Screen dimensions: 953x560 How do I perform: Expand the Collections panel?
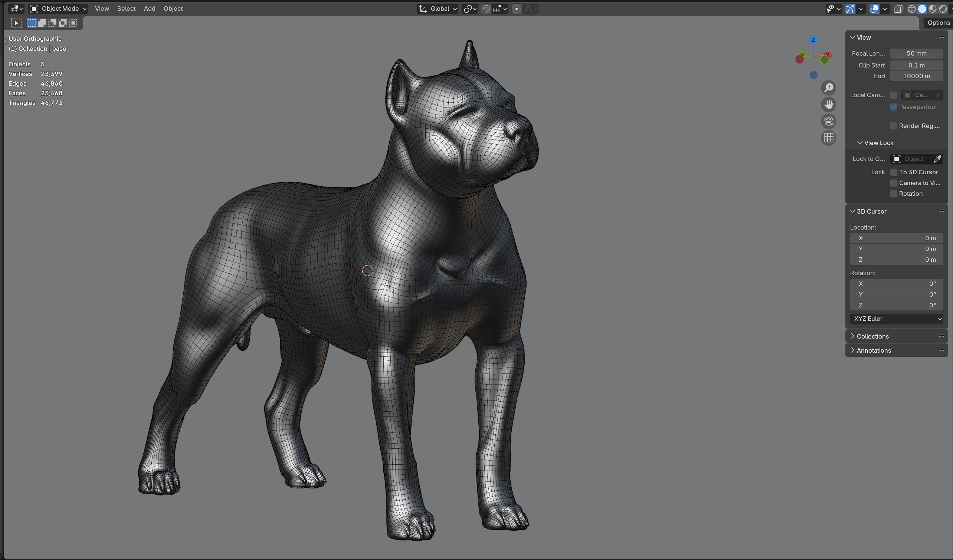(872, 336)
